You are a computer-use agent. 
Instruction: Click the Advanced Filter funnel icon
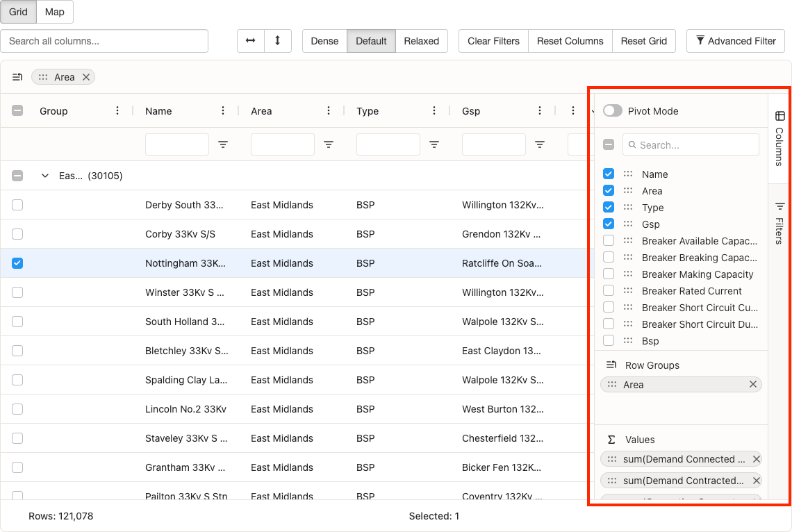[700, 41]
